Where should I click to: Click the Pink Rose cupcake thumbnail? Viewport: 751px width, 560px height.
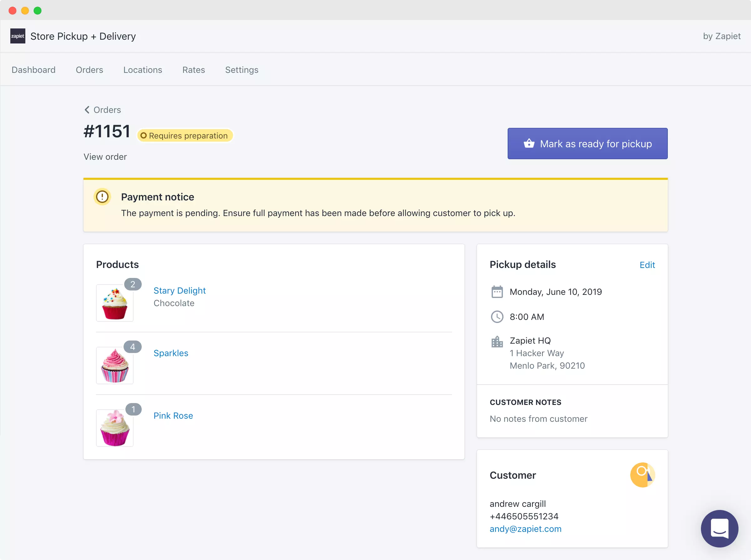coord(114,428)
